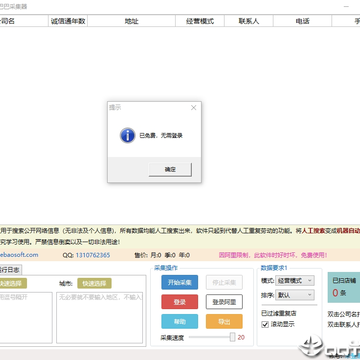The height and width of the screenshot is (360, 360).
Task: Open the 排序 dropdown showing 默认
Action: click(295, 295)
